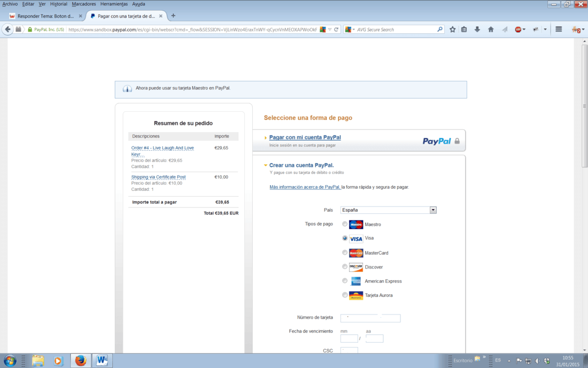Image resolution: width=588 pixels, height=368 pixels.
Task: Click the padlock beside the PayPal logo
Action: point(457,141)
